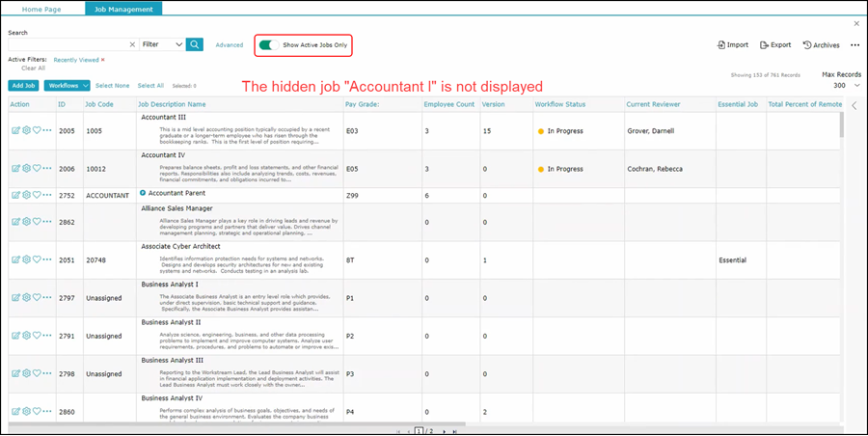Open the Filter dropdown
The height and width of the screenshot is (436, 868).
pos(161,44)
